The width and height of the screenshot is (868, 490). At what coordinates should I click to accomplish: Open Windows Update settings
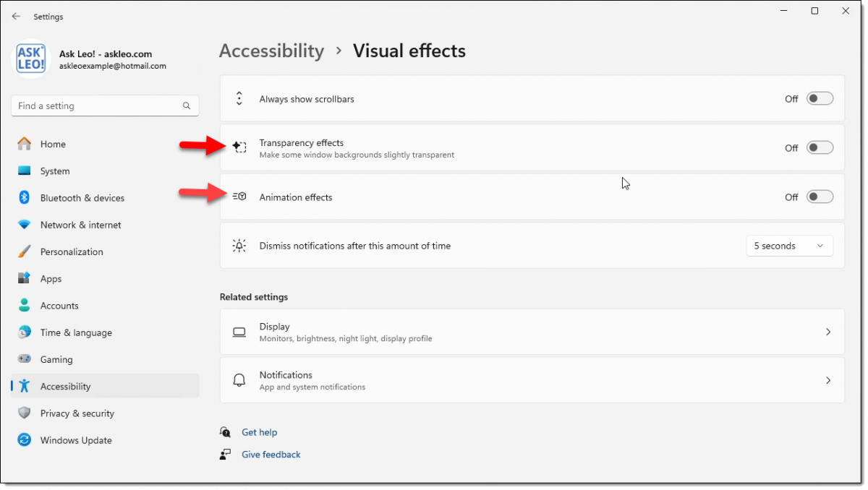pos(25,440)
